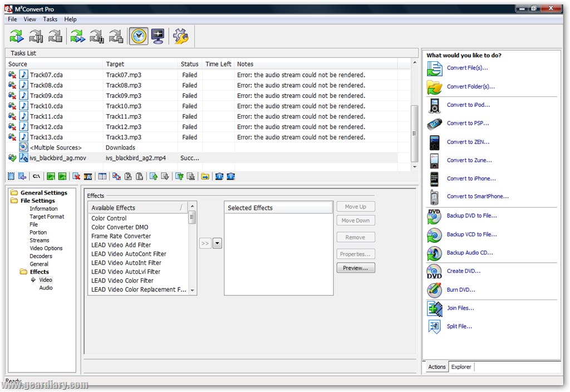Click the music note icon beside Track07.cda
570x392 pixels.
click(x=23, y=75)
